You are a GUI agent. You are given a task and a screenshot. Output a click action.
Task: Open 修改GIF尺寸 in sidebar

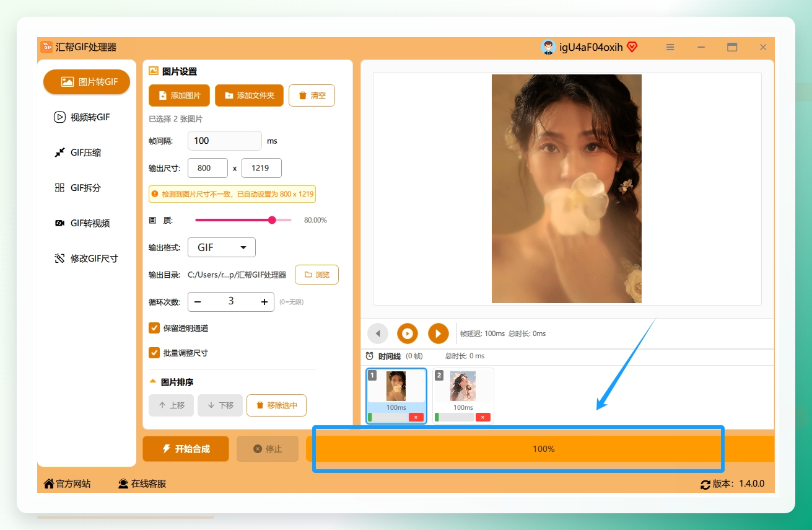pos(87,258)
